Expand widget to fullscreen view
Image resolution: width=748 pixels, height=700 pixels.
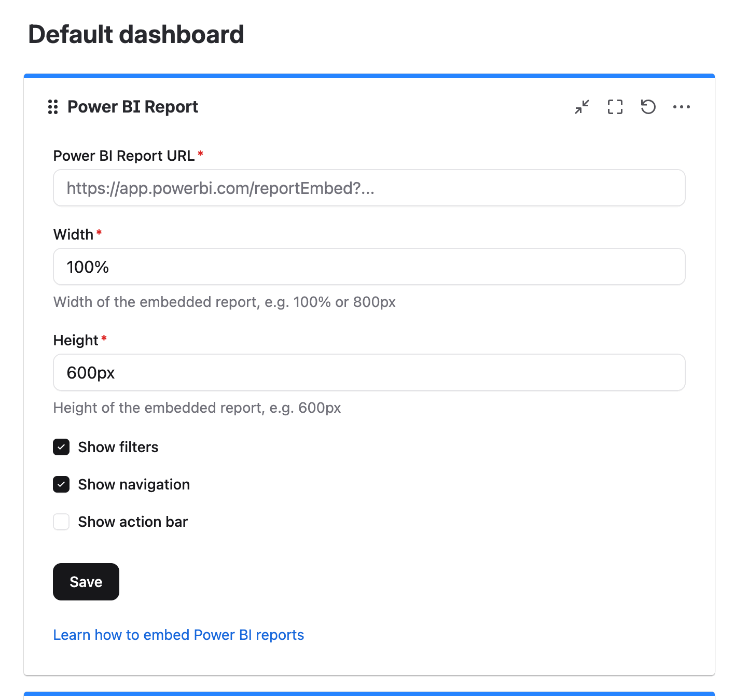tap(615, 107)
